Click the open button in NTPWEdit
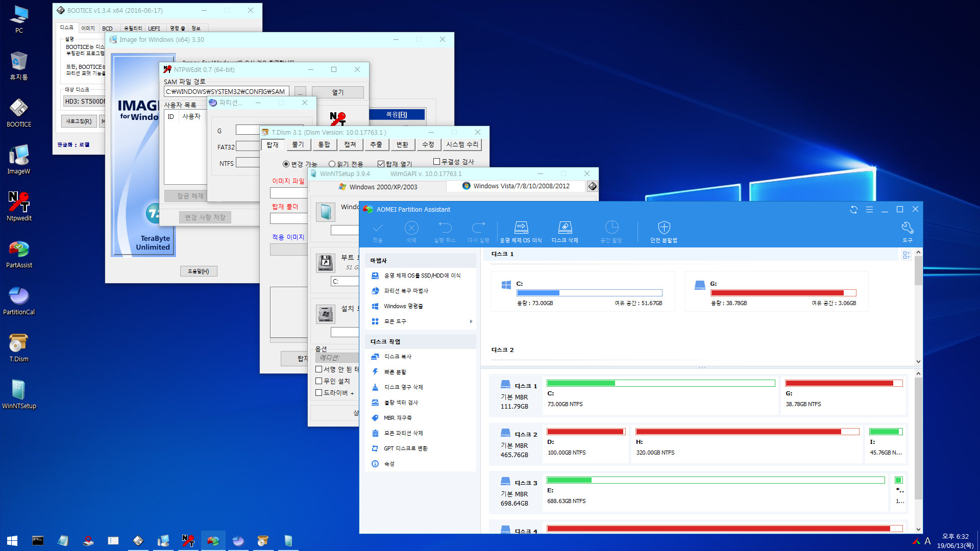 click(x=338, y=92)
